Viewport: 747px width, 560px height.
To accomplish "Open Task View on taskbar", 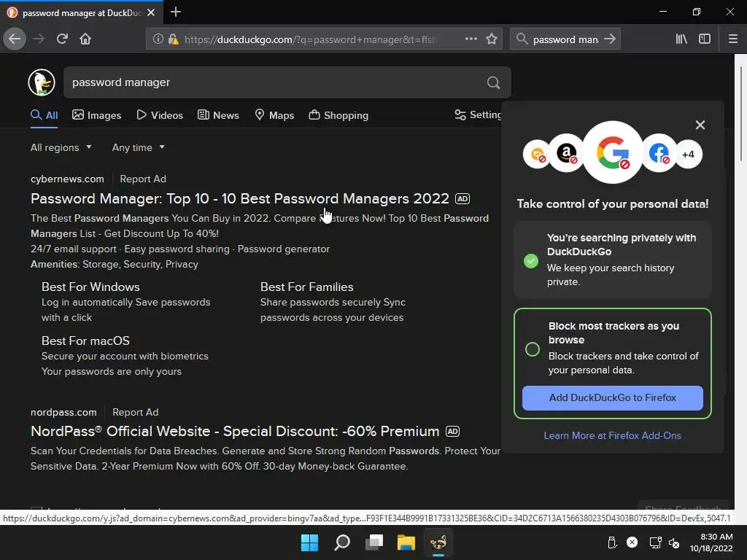I will 374,542.
